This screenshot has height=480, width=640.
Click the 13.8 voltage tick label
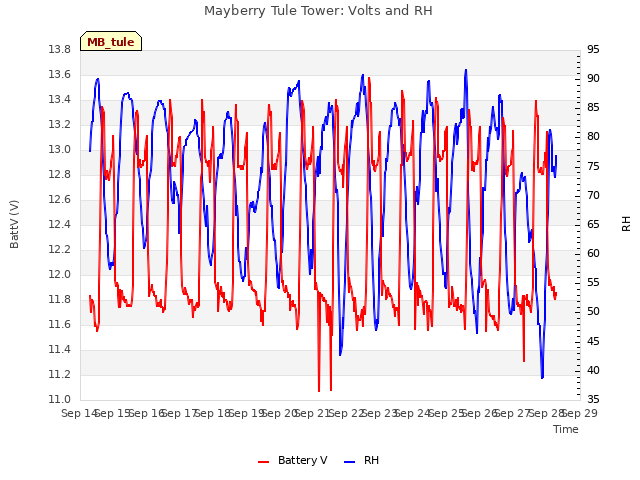pyautogui.click(x=60, y=50)
